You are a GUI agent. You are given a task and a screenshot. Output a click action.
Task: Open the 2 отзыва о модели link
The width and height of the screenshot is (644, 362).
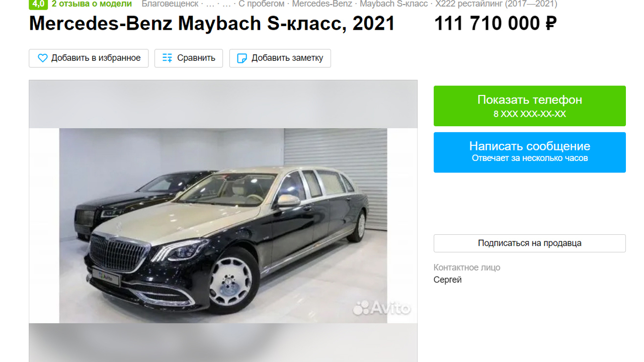tap(92, 4)
